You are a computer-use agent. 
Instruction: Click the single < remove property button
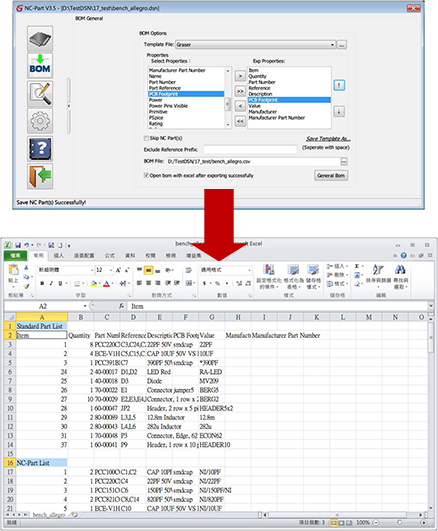click(x=240, y=106)
